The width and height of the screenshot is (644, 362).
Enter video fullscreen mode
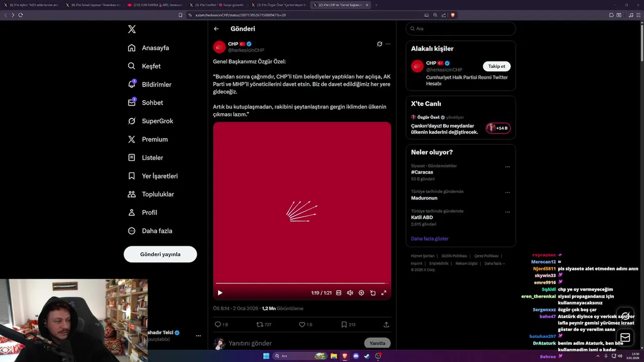point(384,293)
